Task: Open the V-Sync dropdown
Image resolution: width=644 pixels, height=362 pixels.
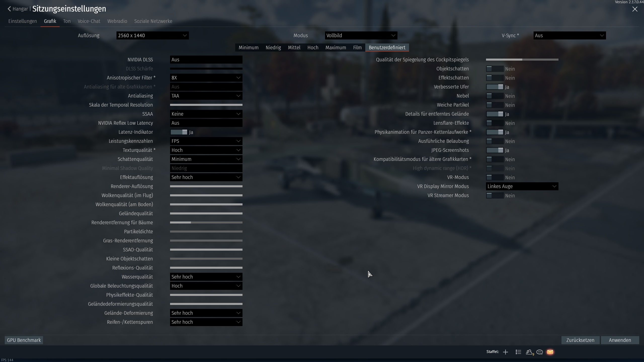Action: [x=570, y=35]
